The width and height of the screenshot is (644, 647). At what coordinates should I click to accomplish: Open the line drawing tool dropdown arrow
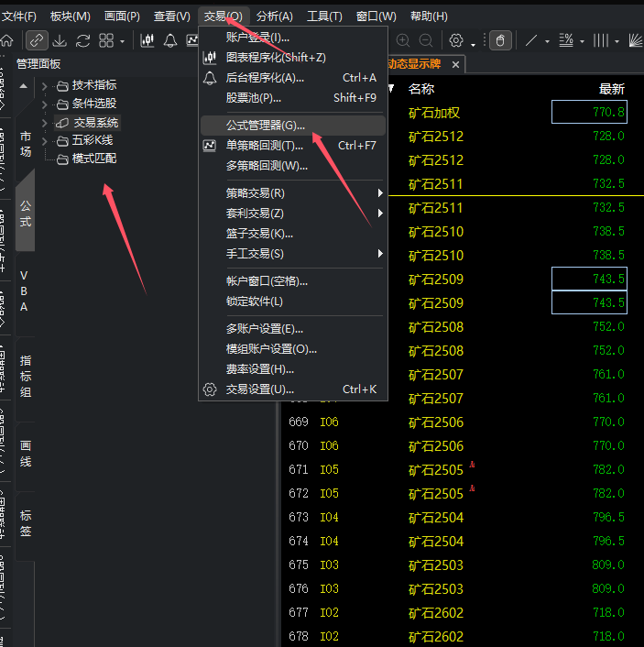pyautogui.click(x=547, y=41)
